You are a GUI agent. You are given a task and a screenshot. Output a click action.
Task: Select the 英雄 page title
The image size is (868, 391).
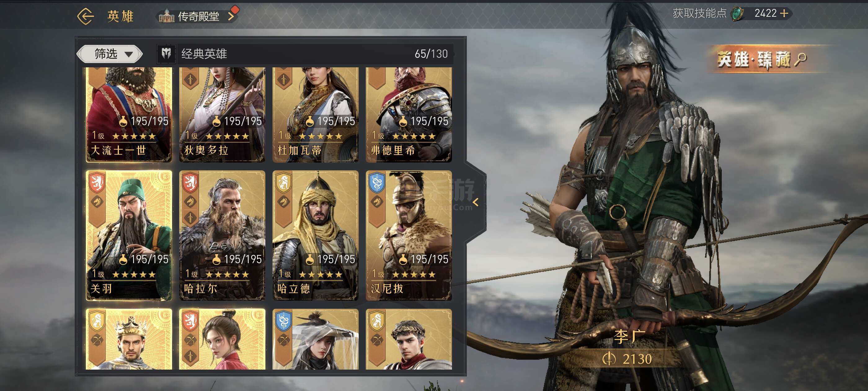coord(121,16)
